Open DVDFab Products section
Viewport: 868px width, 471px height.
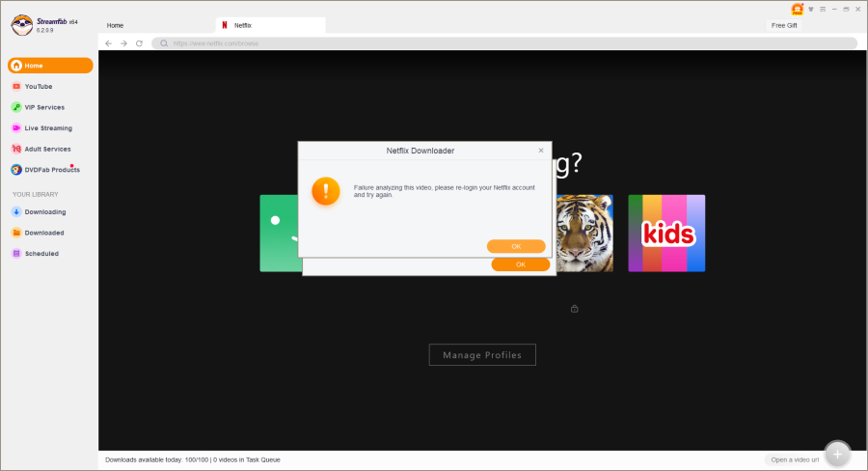[50, 170]
